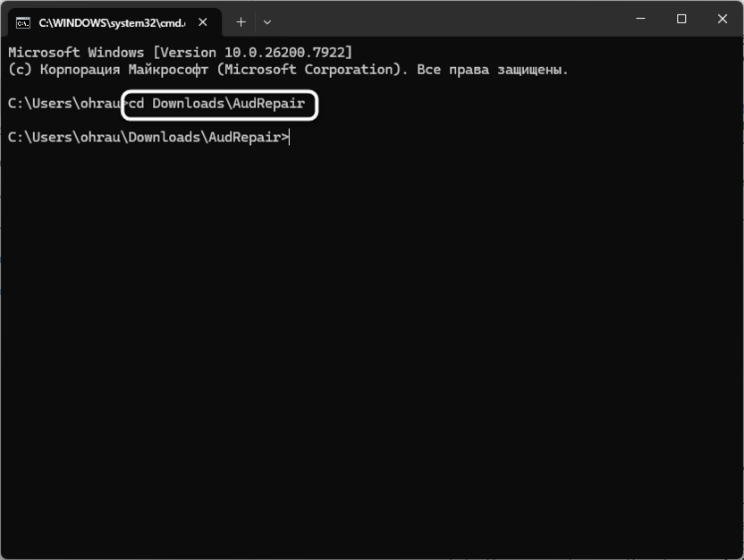This screenshot has height=560, width=744.
Task: Minimize the terminal window
Action: (x=640, y=19)
